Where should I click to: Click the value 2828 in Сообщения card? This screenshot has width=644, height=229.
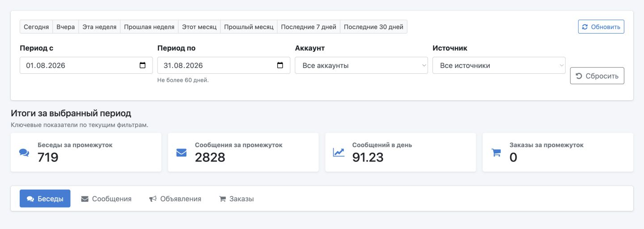pos(210,157)
